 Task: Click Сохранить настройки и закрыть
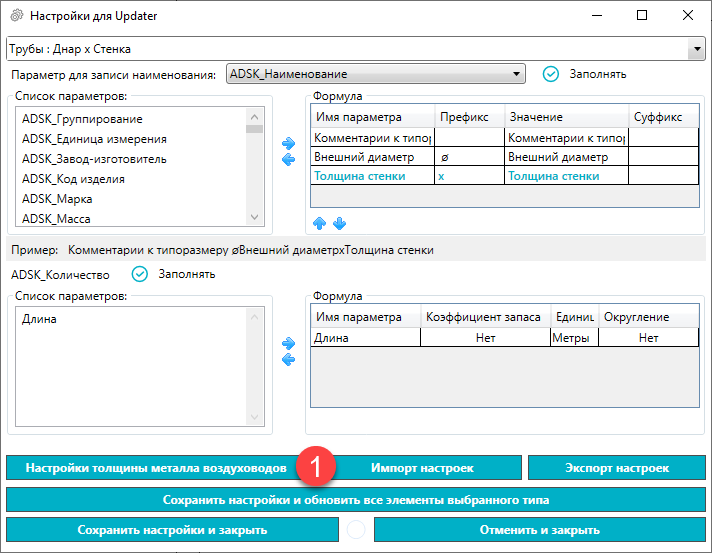click(172, 530)
